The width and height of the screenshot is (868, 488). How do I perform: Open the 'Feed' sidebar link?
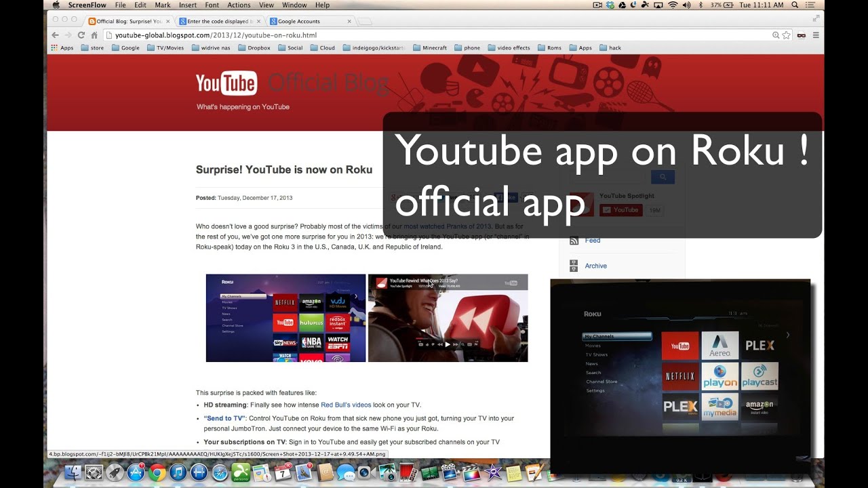[593, 240]
